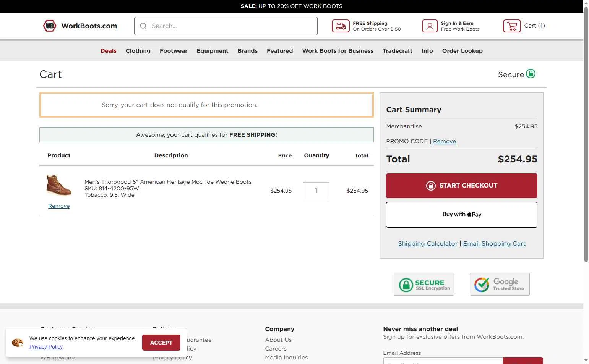Click the cookie icon in the banner
The width and height of the screenshot is (589, 364).
click(x=18, y=343)
